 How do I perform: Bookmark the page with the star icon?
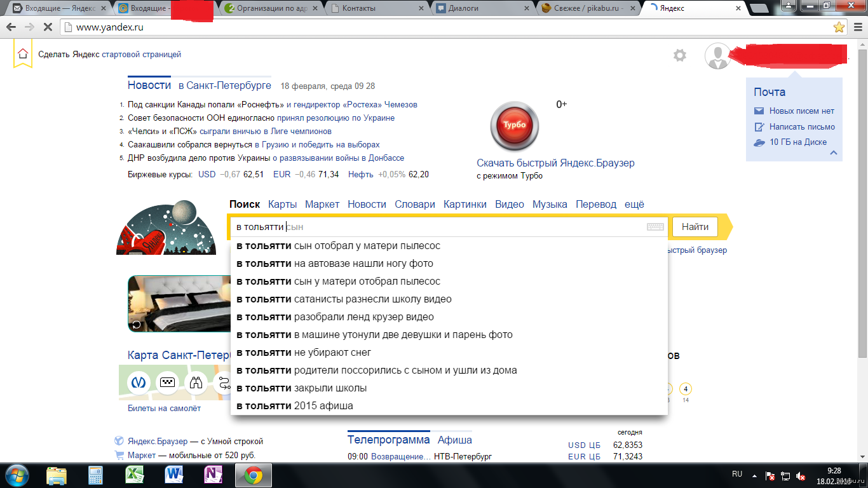click(x=839, y=27)
